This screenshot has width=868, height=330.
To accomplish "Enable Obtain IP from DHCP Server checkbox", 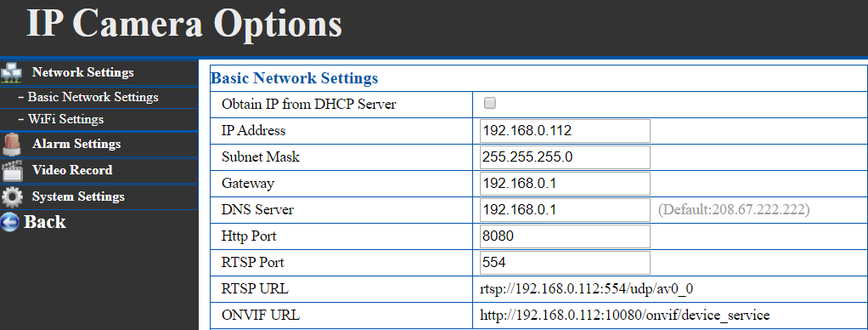I will (x=489, y=103).
